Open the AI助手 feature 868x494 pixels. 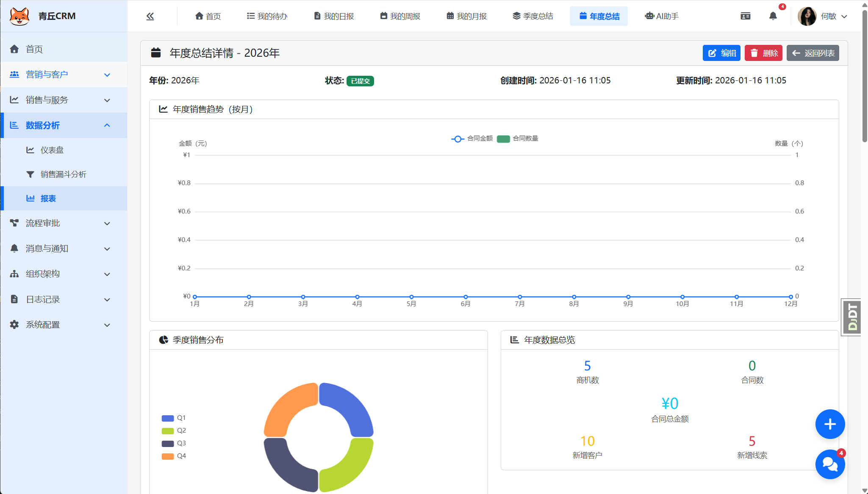coord(662,16)
